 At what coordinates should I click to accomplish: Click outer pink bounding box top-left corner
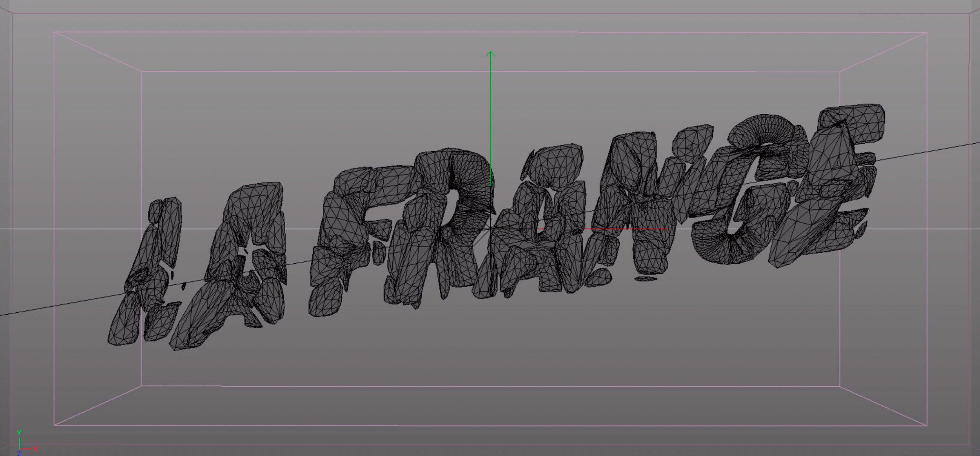(54, 32)
